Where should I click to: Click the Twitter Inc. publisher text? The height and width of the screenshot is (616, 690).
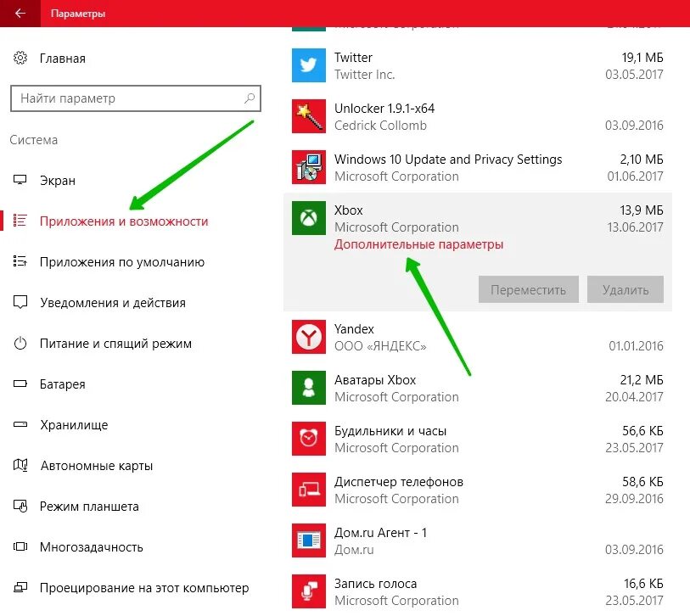coord(364,75)
